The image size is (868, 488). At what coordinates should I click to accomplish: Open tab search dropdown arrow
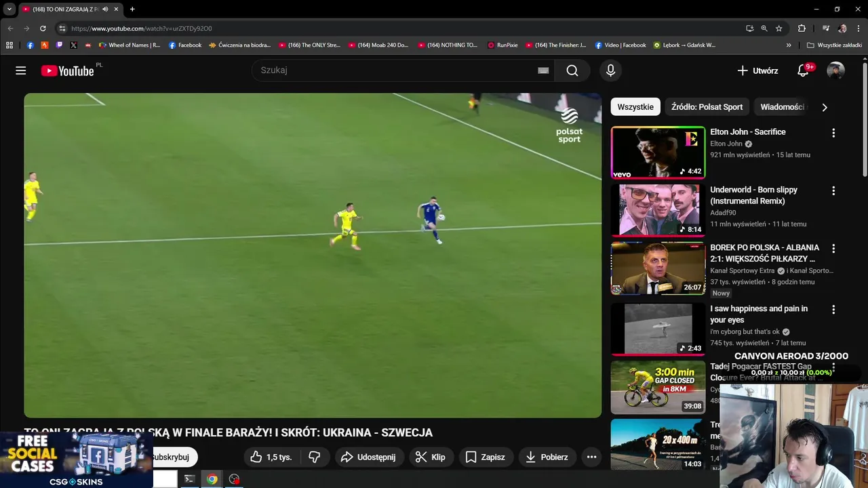[x=9, y=9]
